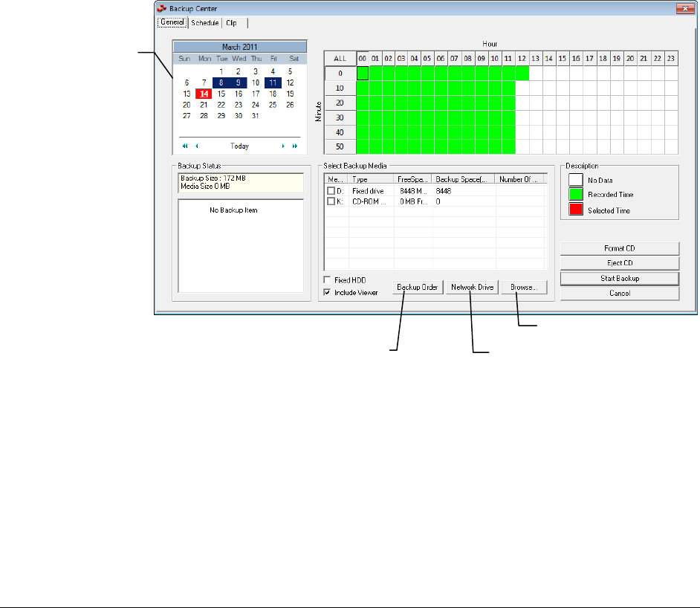This screenshot has width=700, height=608.
Task: Click the Network Drive button
Action: (473, 287)
